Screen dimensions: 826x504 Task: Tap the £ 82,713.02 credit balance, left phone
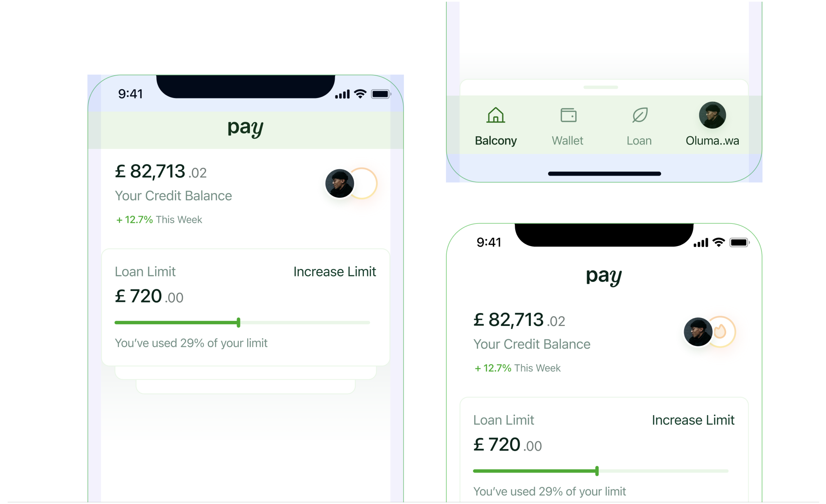[161, 172]
